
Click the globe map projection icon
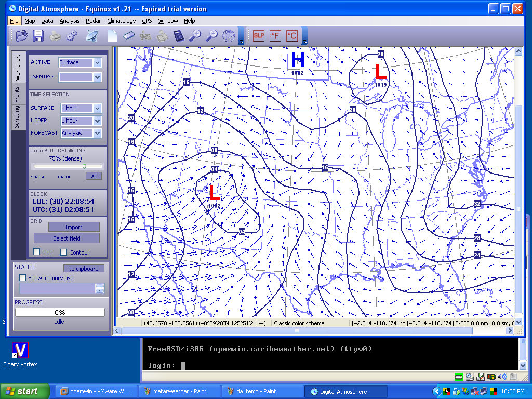coord(229,36)
